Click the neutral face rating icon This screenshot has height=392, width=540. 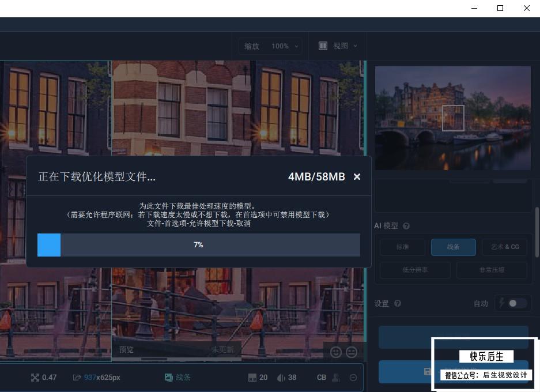pos(352,352)
